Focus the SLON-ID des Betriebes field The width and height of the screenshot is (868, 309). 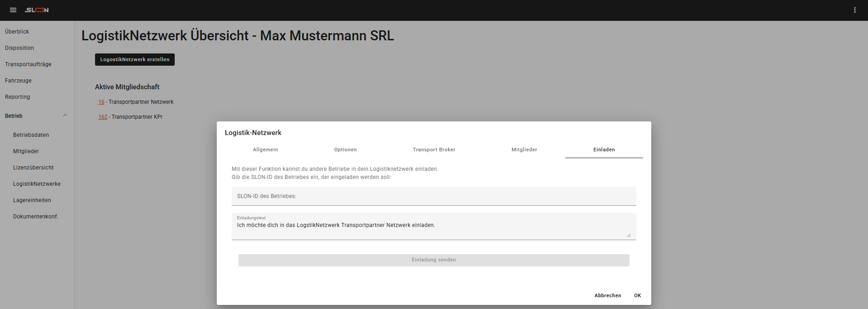pyautogui.click(x=434, y=196)
